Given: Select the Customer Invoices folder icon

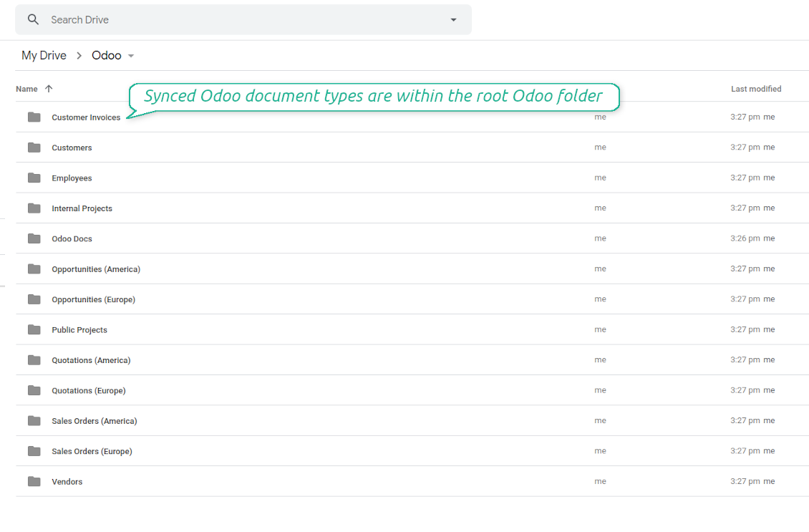Looking at the screenshot, I should pos(34,117).
